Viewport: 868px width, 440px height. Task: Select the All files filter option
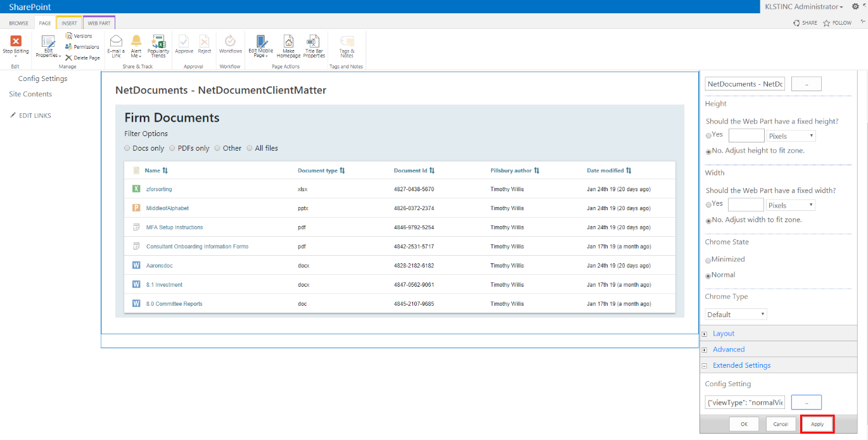(x=250, y=148)
